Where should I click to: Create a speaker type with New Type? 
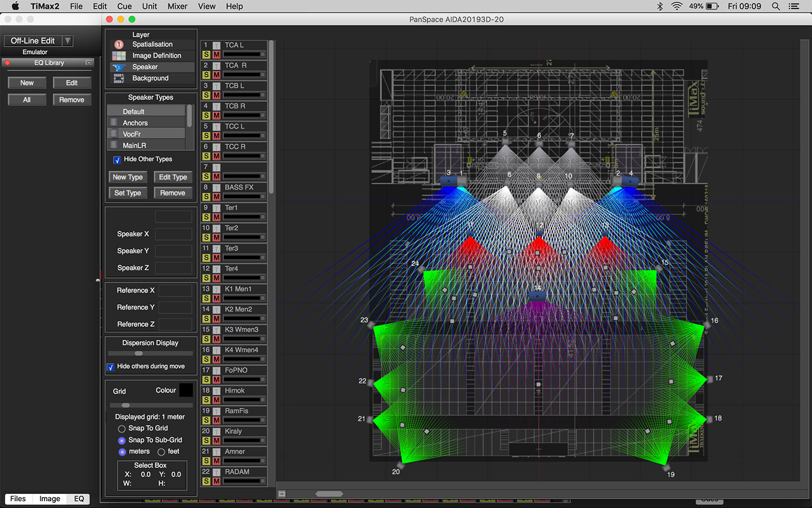coord(127,177)
